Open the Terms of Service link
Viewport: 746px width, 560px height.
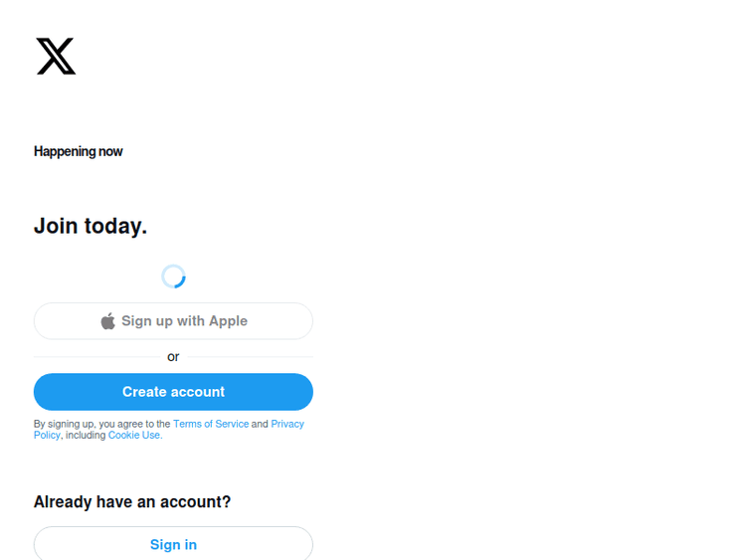[x=211, y=424]
